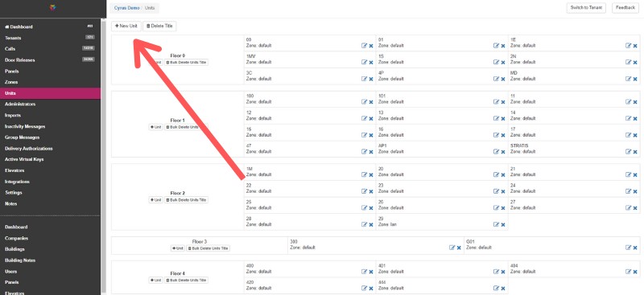Edit unit 420 via pencil icon
644x295 pixels.
coord(365,288)
